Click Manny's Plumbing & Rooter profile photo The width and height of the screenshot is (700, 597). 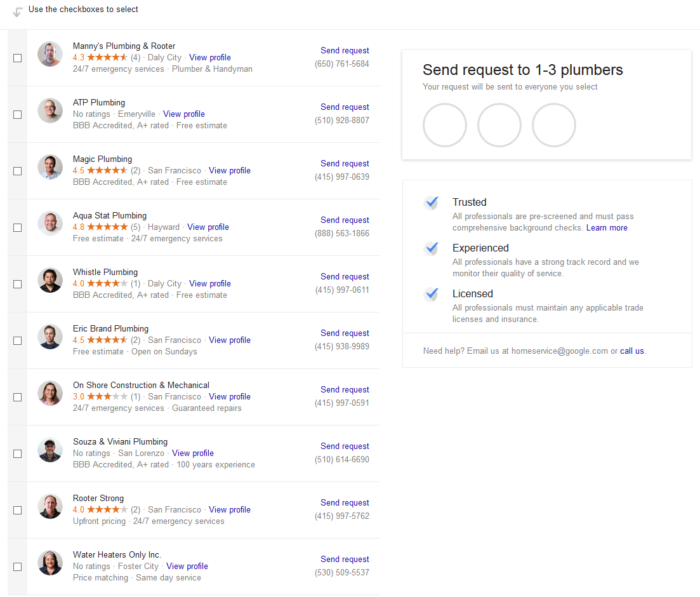coord(50,55)
